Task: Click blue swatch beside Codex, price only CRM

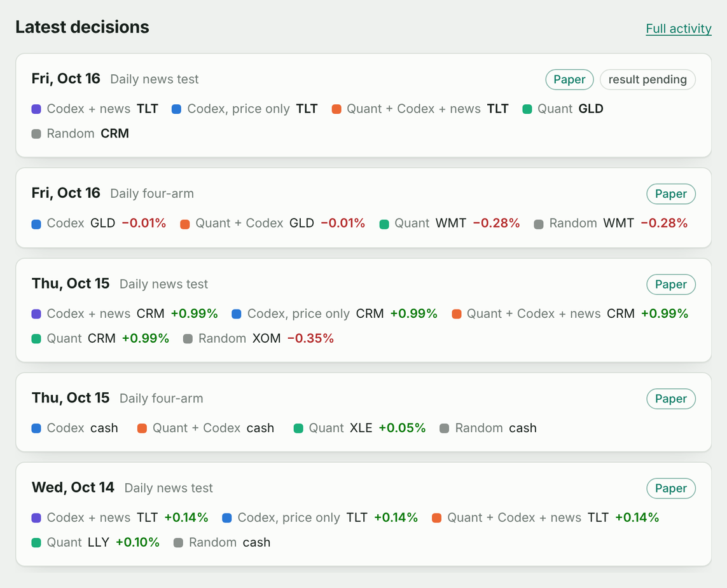Action: [237, 314]
